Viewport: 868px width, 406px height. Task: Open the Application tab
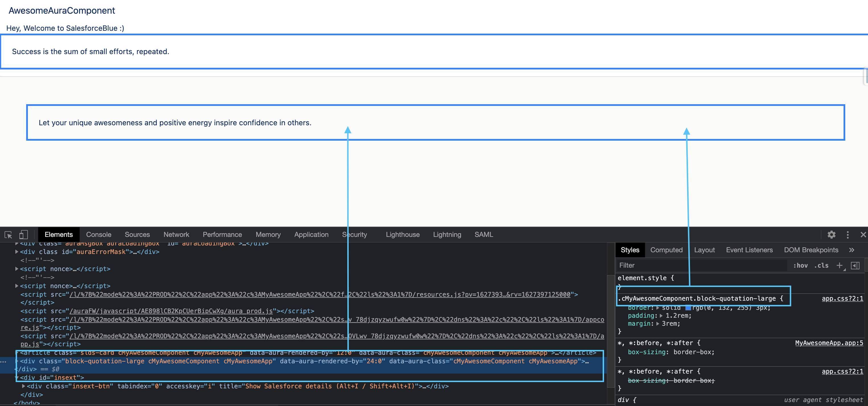pos(311,234)
